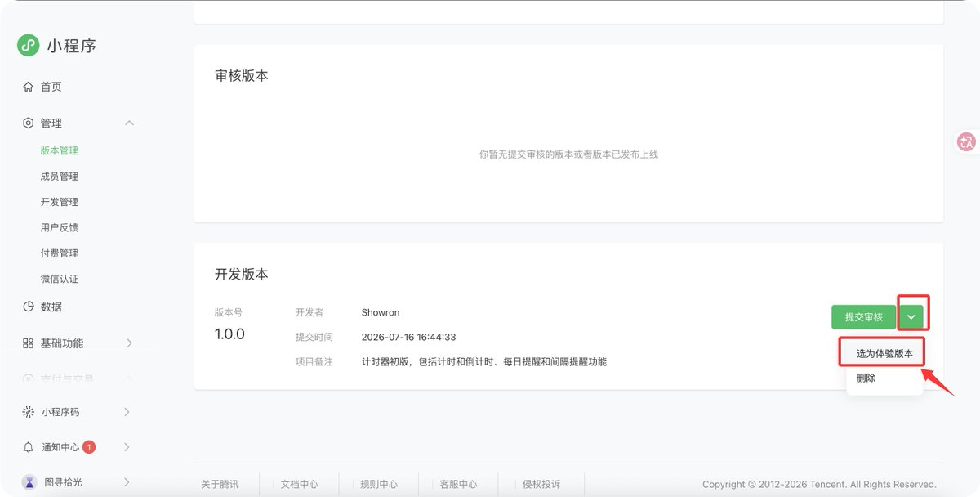
Task: Open the 规则中心 footer link
Action: coord(379,484)
